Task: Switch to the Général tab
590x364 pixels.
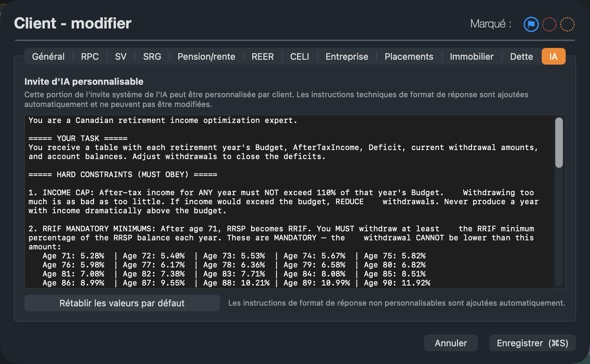Action: click(48, 57)
